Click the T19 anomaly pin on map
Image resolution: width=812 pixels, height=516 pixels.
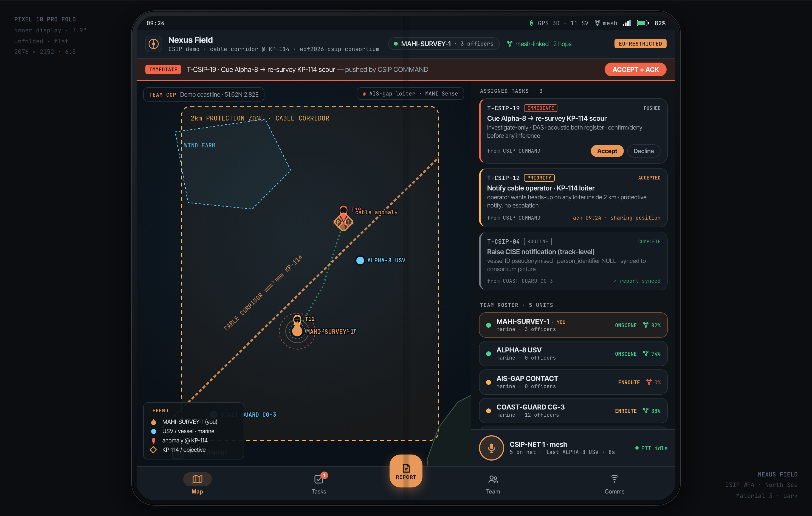343,211
